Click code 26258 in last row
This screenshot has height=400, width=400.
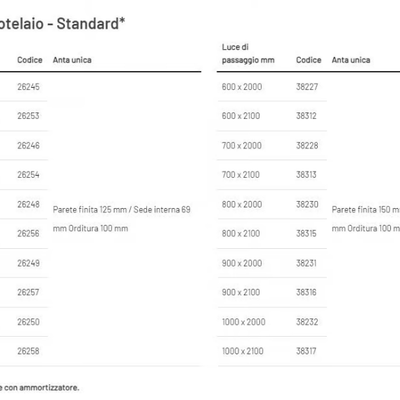point(28,351)
